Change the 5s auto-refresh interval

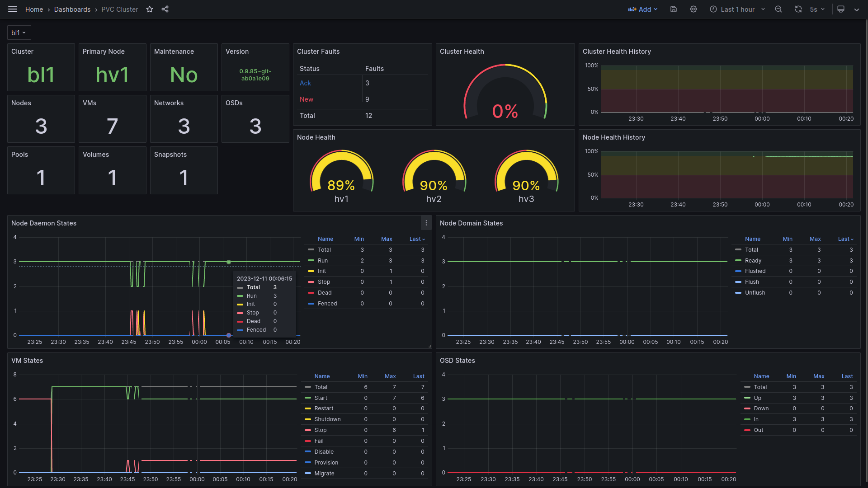point(816,9)
